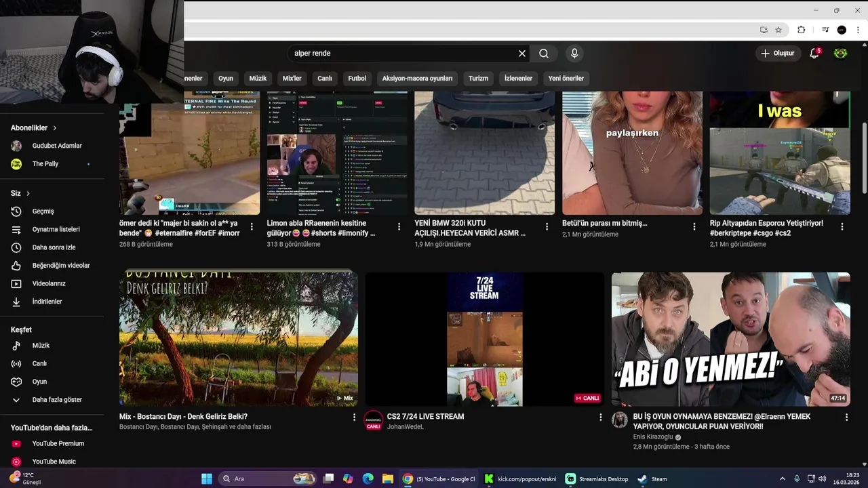The image size is (868, 488).
Task: Open Oynatma listeleri playlists
Action: tap(54, 229)
